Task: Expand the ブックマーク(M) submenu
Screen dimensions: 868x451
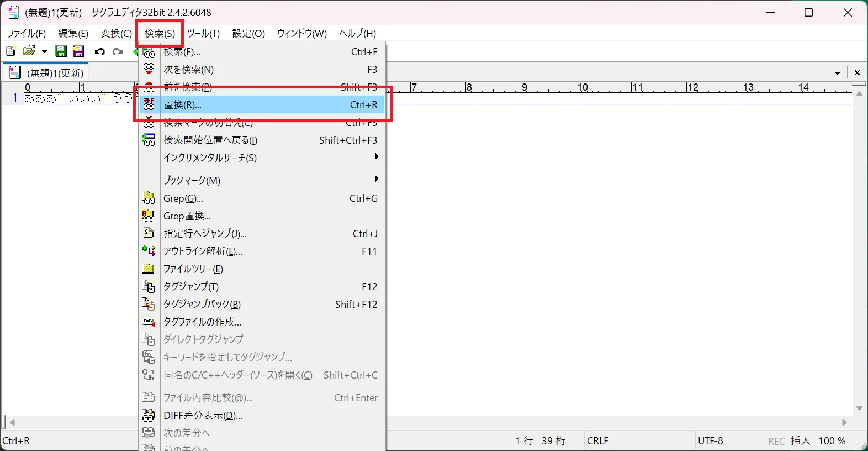Action: tap(262, 181)
